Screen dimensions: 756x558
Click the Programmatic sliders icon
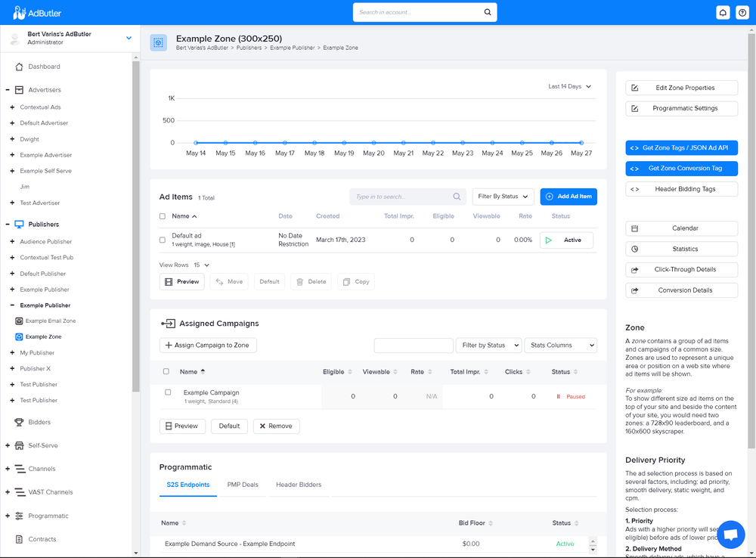click(20, 516)
